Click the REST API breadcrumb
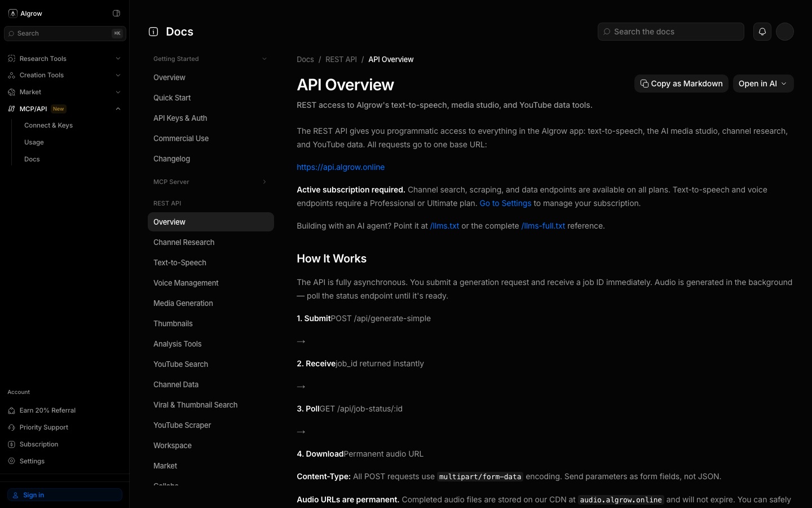The width and height of the screenshot is (812, 508). pos(341,59)
